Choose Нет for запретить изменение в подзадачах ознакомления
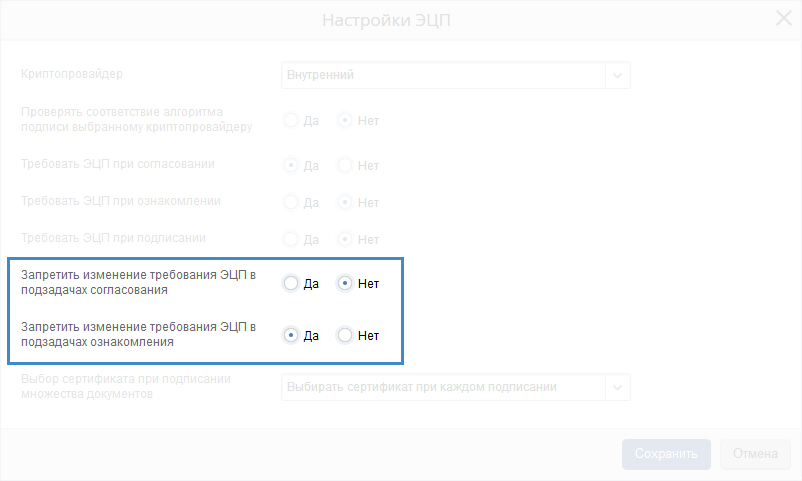 [x=345, y=335]
